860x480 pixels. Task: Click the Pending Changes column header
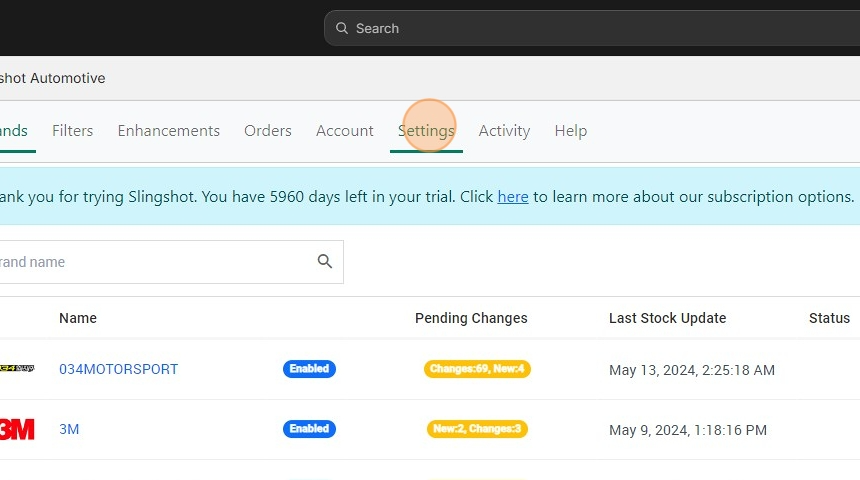click(471, 318)
